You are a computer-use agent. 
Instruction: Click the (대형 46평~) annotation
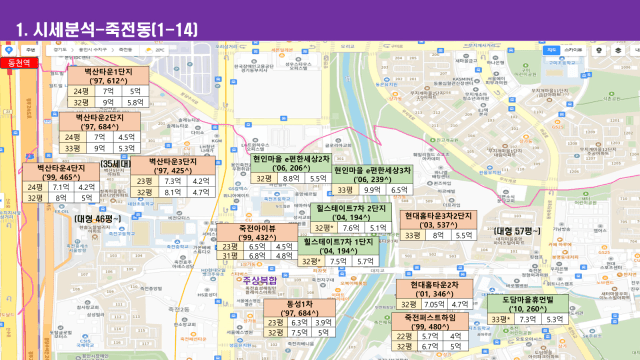98,219
